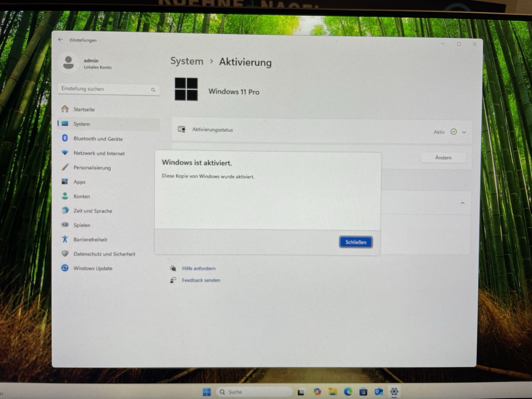Select System in the sidebar
The width and height of the screenshot is (532, 399).
pos(109,124)
